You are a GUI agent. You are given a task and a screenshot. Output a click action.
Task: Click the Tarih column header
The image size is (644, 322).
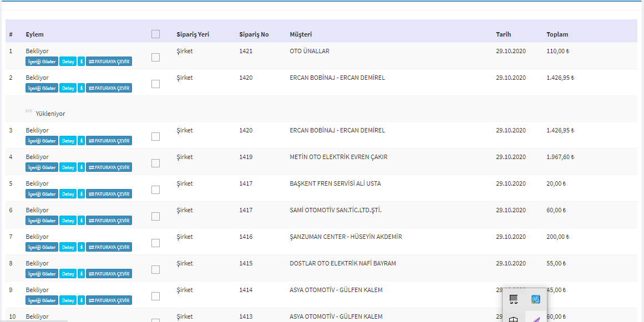(503, 34)
